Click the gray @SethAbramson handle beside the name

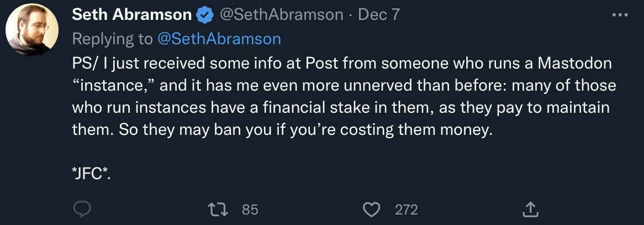282,15
